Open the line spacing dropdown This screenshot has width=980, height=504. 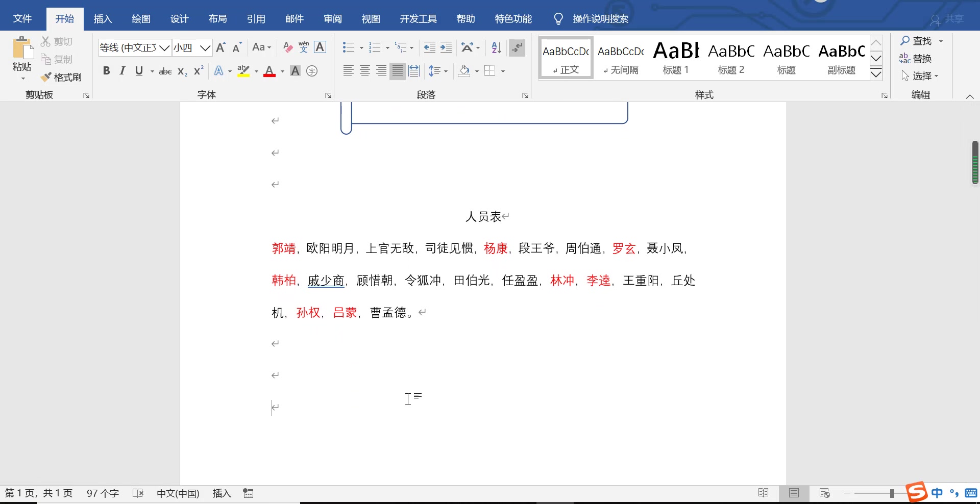(x=438, y=71)
